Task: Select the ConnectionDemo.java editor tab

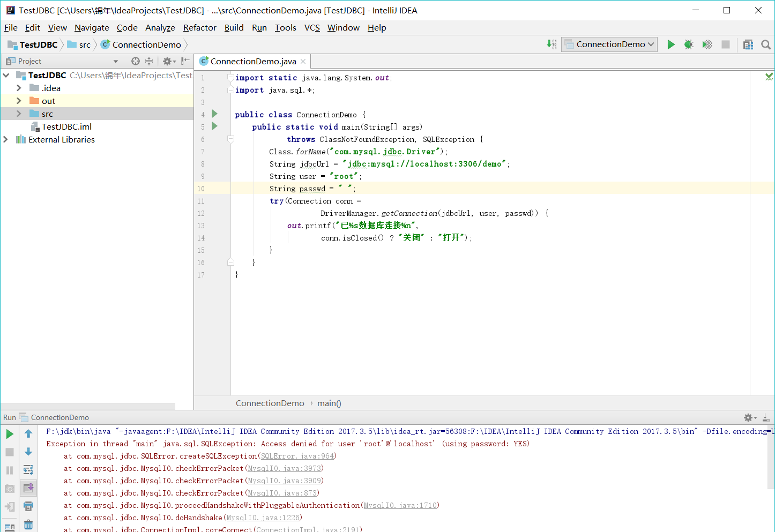Action: (x=252, y=61)
